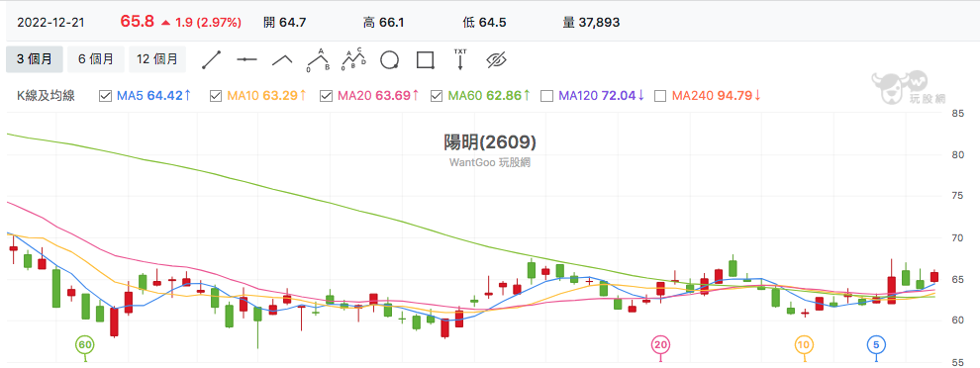This screenshot has width=980, height=368.
Task: Select the angle line drawing tool
Action: tap(282, 60)
